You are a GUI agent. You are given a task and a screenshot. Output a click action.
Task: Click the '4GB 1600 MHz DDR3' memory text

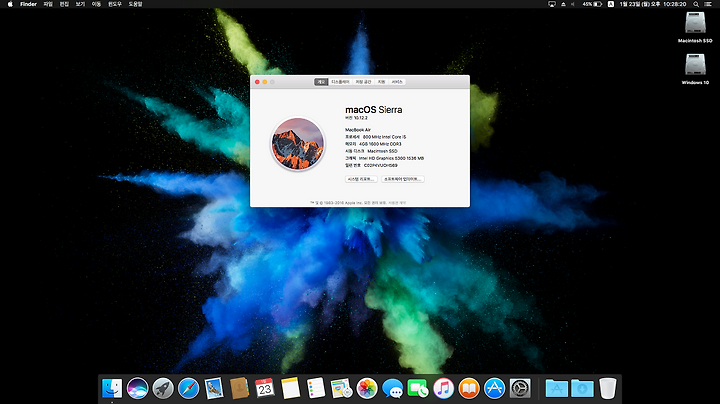[380, 144]
